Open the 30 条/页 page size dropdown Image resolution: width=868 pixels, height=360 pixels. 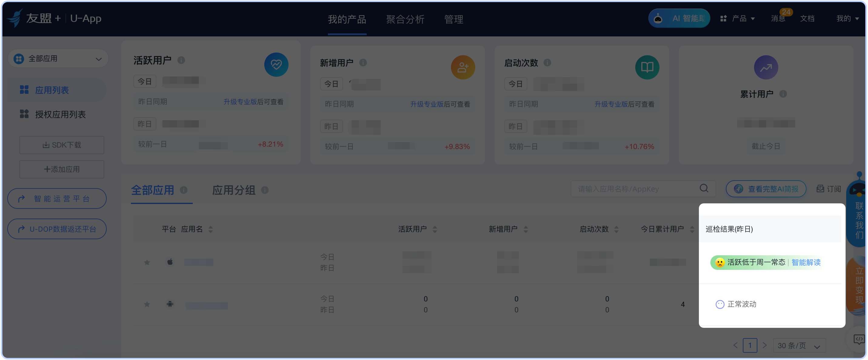[799, 345]
